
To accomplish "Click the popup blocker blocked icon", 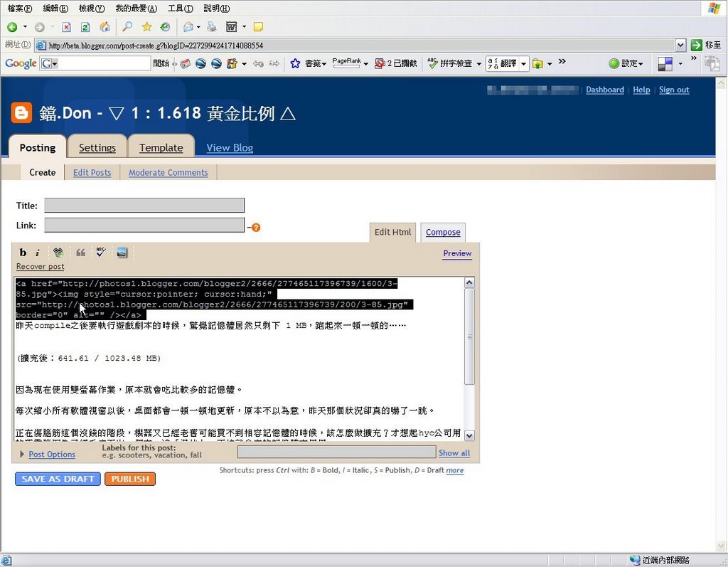I will (380, 63).
